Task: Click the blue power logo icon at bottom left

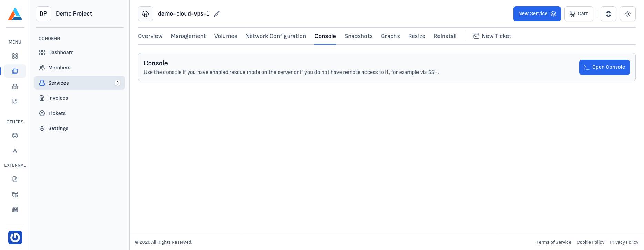Action: click(15, 238)
